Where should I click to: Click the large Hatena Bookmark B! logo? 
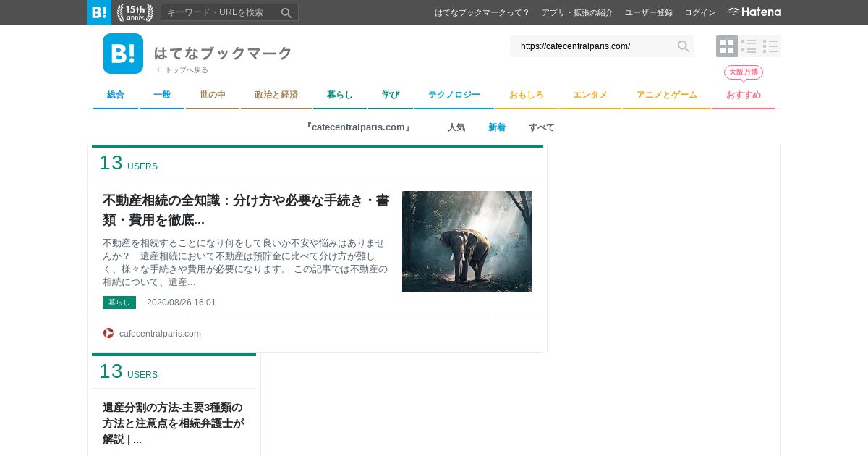[123, 54]
